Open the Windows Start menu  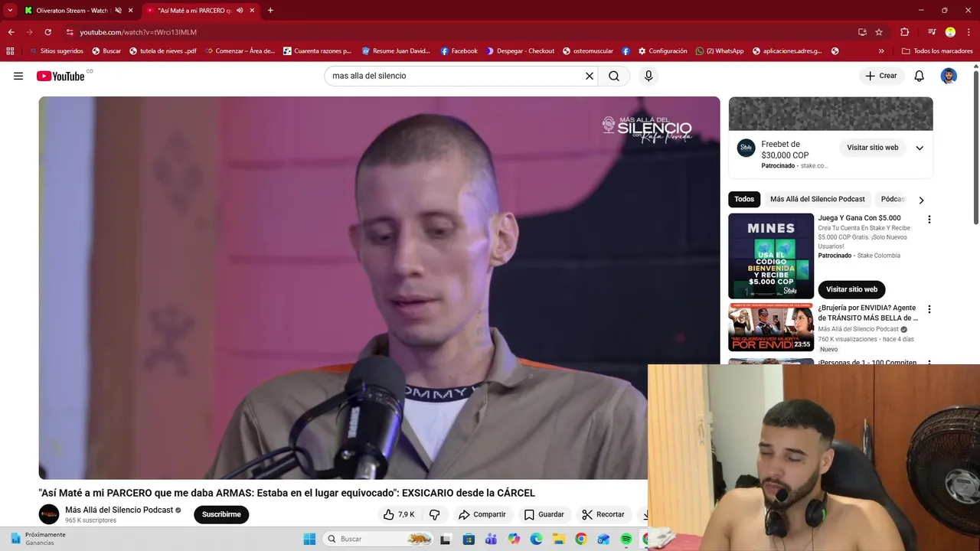[309, 539]
